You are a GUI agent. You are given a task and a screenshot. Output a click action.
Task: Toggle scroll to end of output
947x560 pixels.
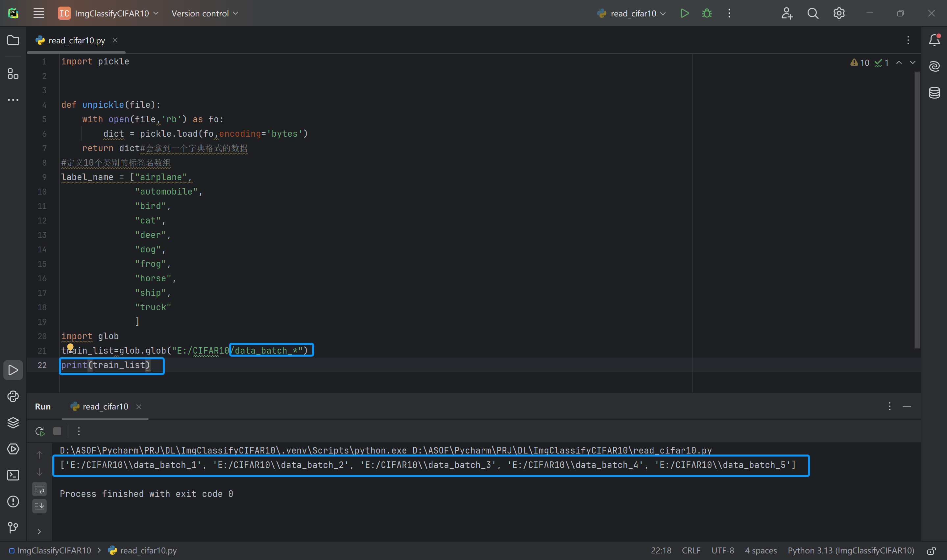[x=40, y=506]
